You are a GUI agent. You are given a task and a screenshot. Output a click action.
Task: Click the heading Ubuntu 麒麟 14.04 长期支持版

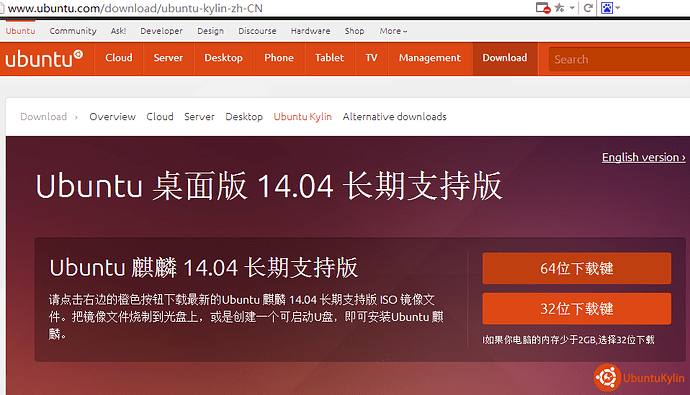(x=204, y=268)
